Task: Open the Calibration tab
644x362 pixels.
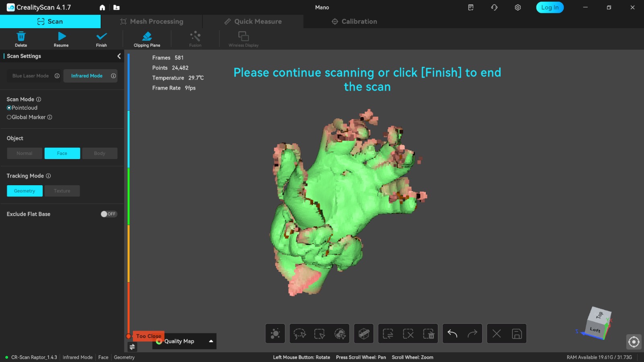Action: (354, 21)
